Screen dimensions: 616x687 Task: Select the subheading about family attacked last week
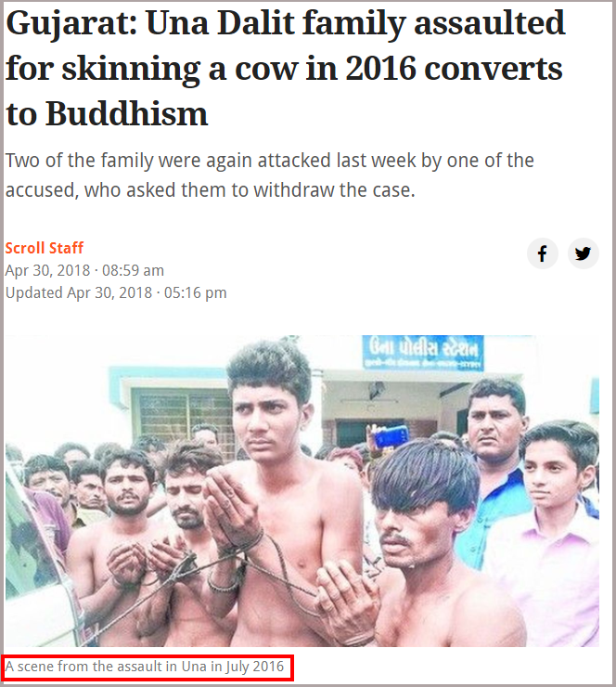270,175
